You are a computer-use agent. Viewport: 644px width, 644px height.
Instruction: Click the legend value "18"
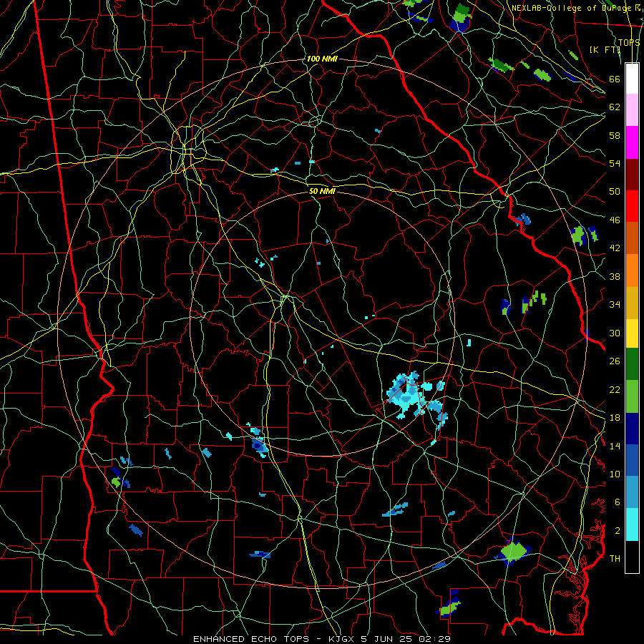pyautogui.click(x=615, y=418)
